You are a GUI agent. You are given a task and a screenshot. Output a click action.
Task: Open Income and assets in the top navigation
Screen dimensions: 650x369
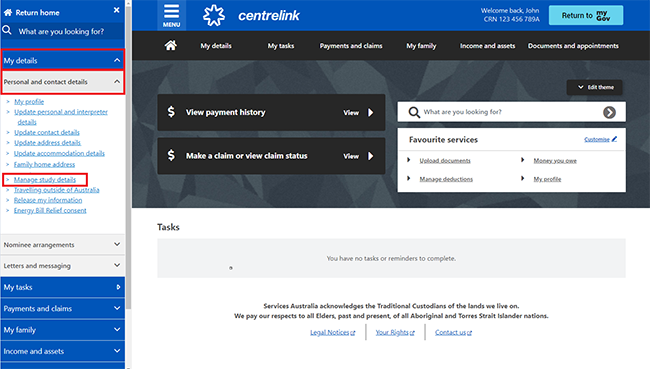[x=488, y=46]
